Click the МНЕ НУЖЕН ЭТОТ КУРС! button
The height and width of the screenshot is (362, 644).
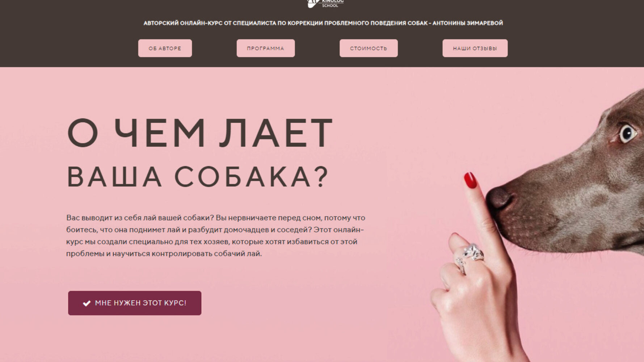click(135, 303)
